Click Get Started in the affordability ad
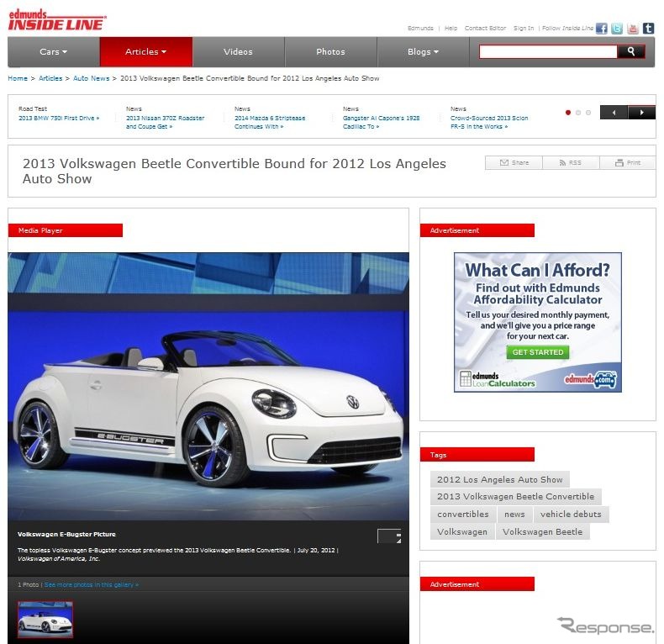This screenshot has width=664, height=644. point(538,352)
